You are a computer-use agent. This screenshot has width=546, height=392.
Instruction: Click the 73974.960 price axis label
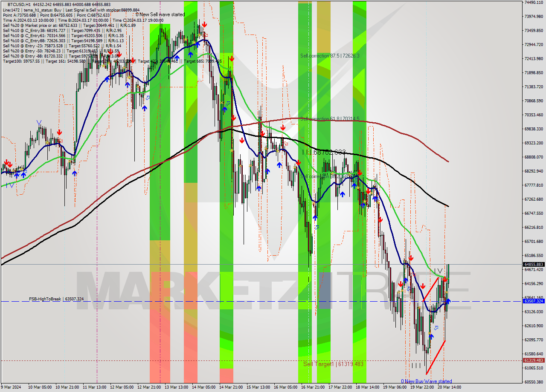[533, 17]
